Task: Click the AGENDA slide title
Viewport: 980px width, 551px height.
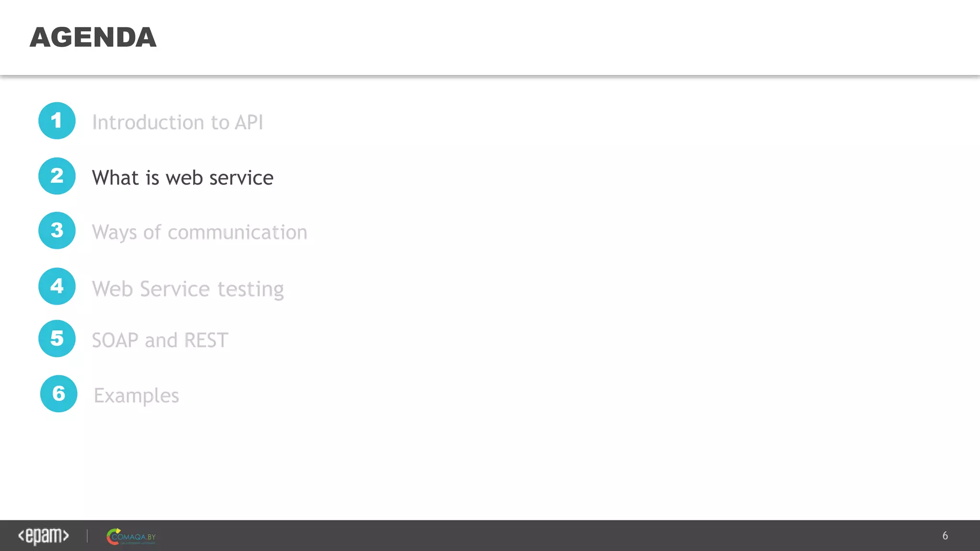Action: pos(93,37)
